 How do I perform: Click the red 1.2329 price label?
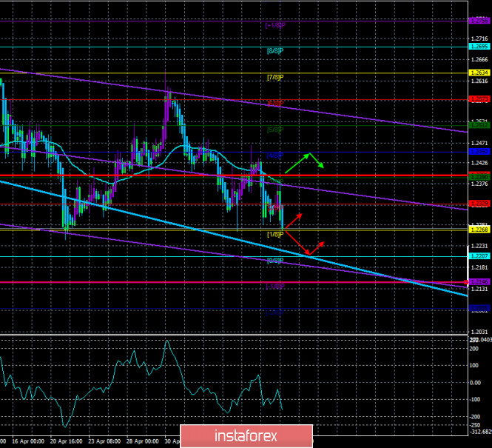479,204
